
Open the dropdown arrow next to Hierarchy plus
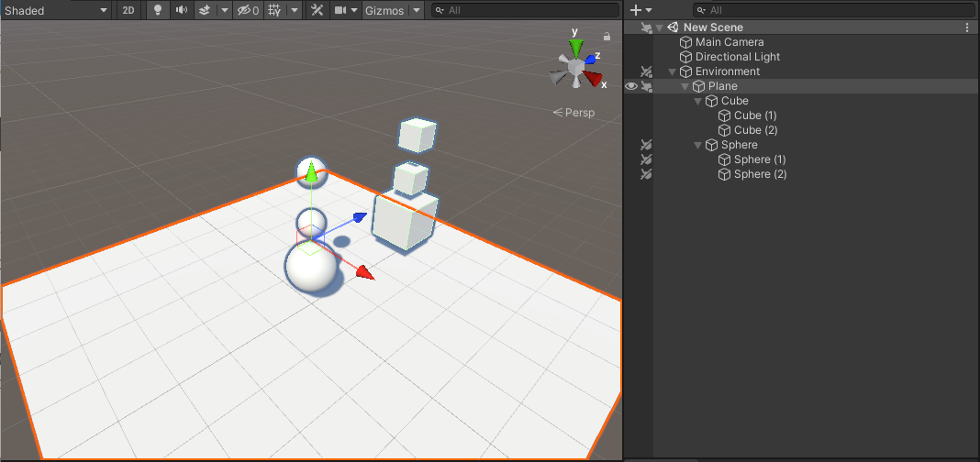[x=649, y=10]
